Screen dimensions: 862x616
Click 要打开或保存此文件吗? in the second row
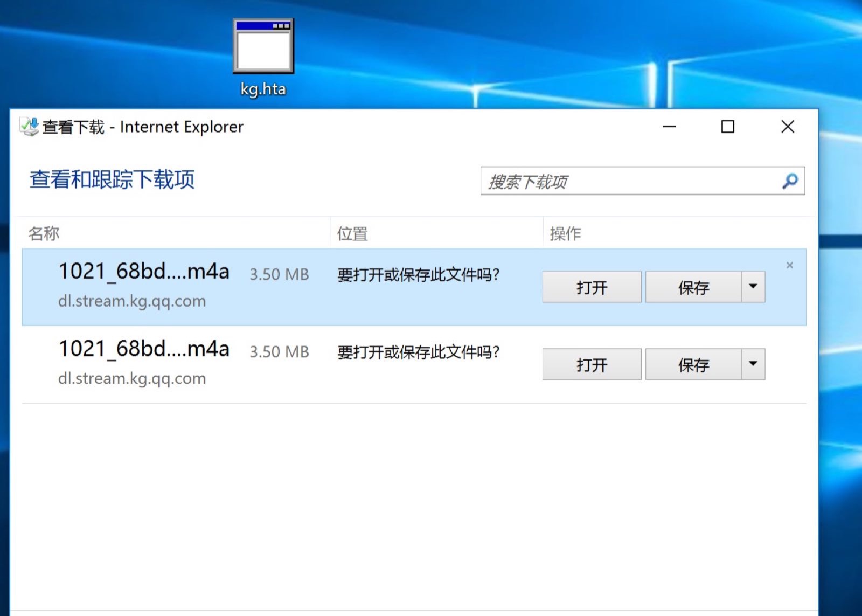click(x=419, y=352)
